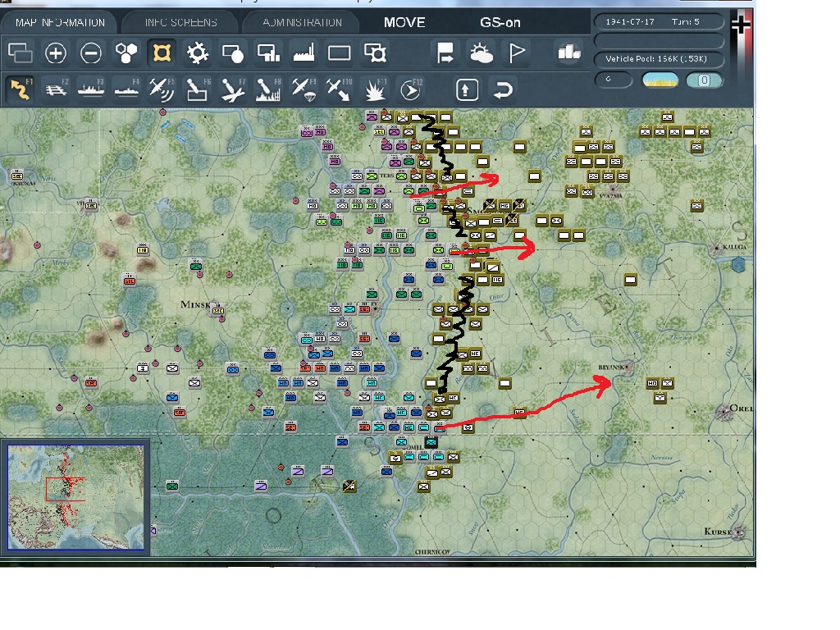Click the weather sun-and-cloud icon
The width and height of the screenshot is (840, 630).
(481, 53)
